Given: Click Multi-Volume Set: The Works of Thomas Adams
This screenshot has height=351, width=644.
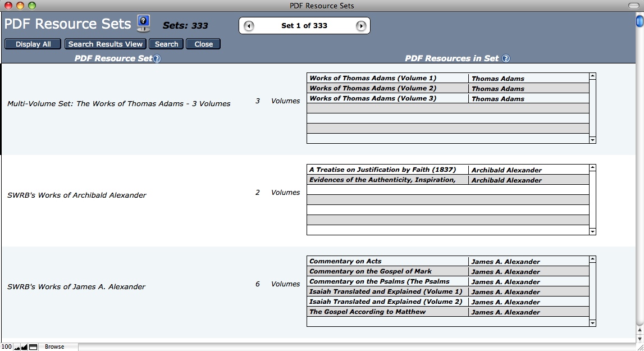Looking at the screenshot, I should click(118, 103).
